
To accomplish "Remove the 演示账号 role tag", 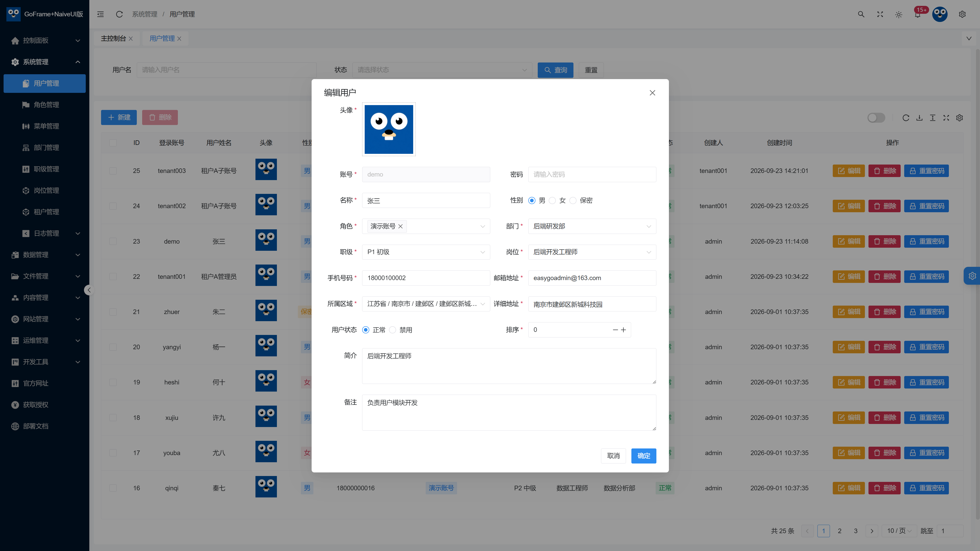I will (400, 226).
